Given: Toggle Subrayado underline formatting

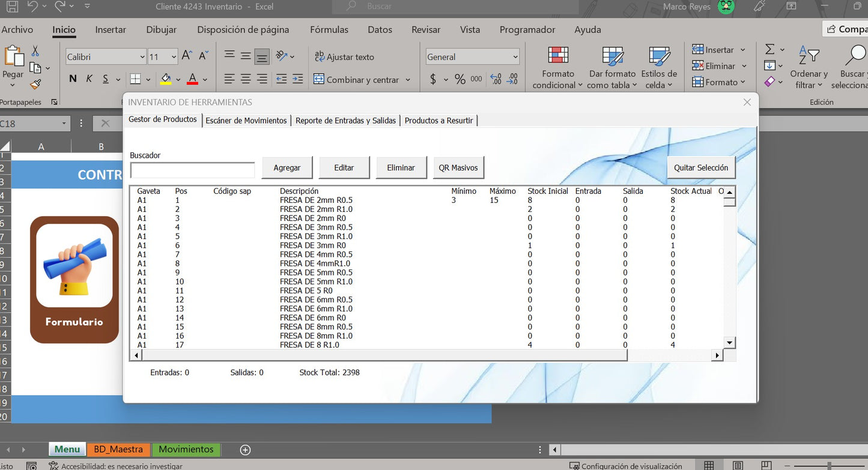Looking at the screenshot, I should (x=106, y=79).
